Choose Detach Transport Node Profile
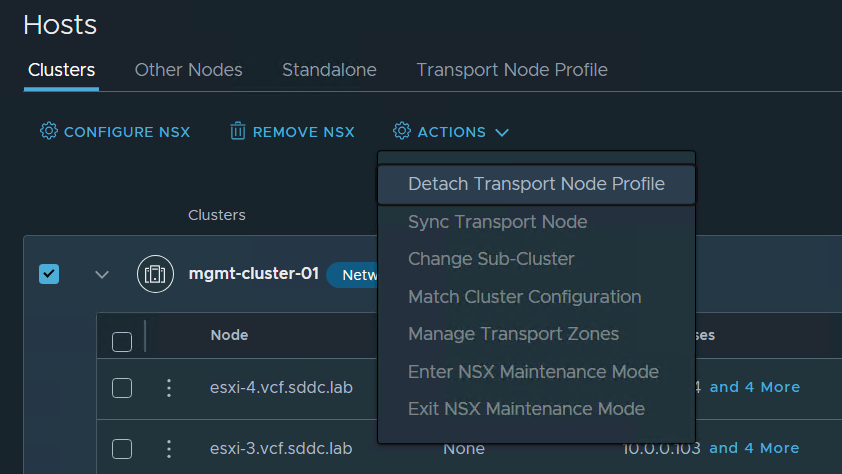 (536, 184)
